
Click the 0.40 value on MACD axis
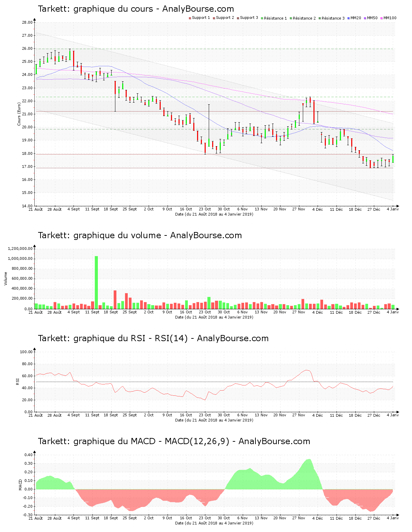point(28,455)
